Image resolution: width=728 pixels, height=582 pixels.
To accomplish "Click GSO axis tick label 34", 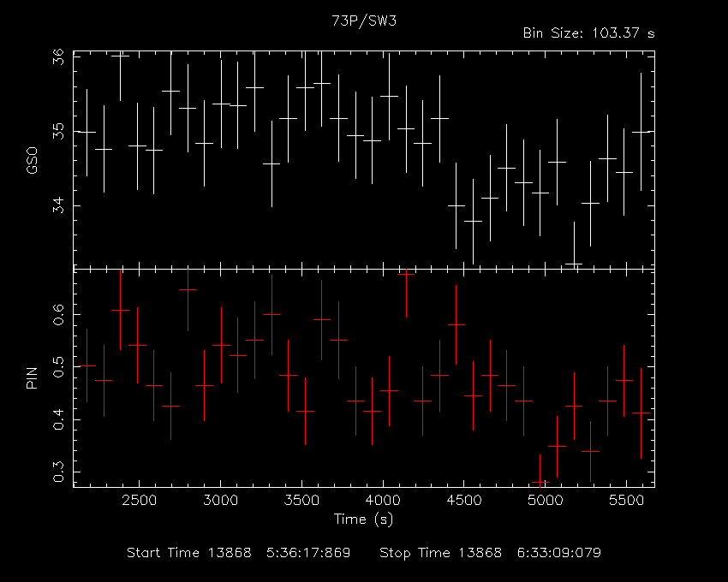I will tap(58, 205).
